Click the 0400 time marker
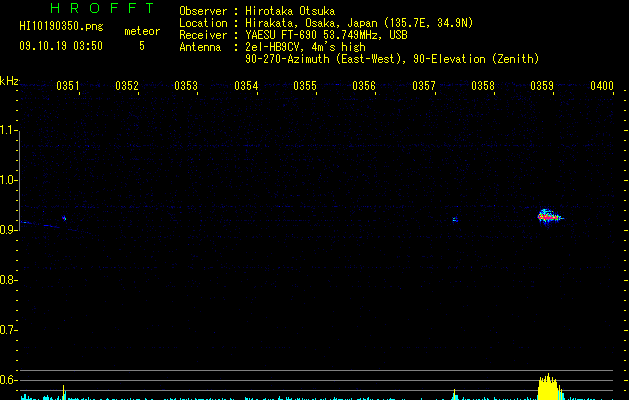 (x=602, y=86)
